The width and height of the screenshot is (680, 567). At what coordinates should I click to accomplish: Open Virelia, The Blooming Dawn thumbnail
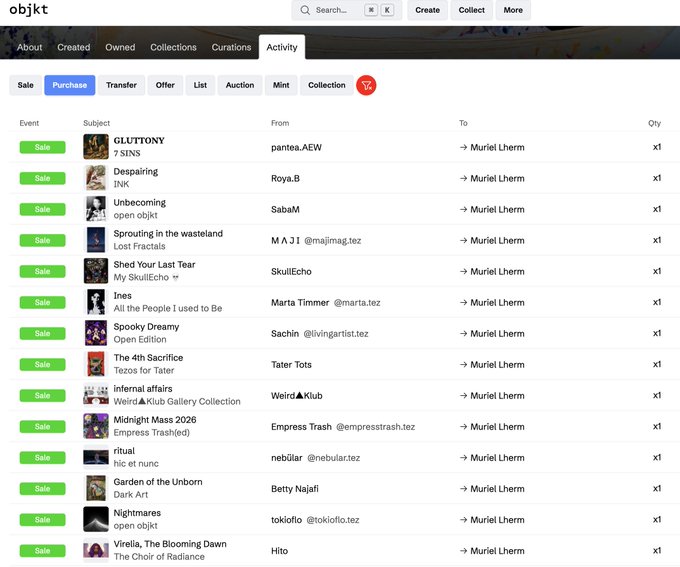point(96,550)
